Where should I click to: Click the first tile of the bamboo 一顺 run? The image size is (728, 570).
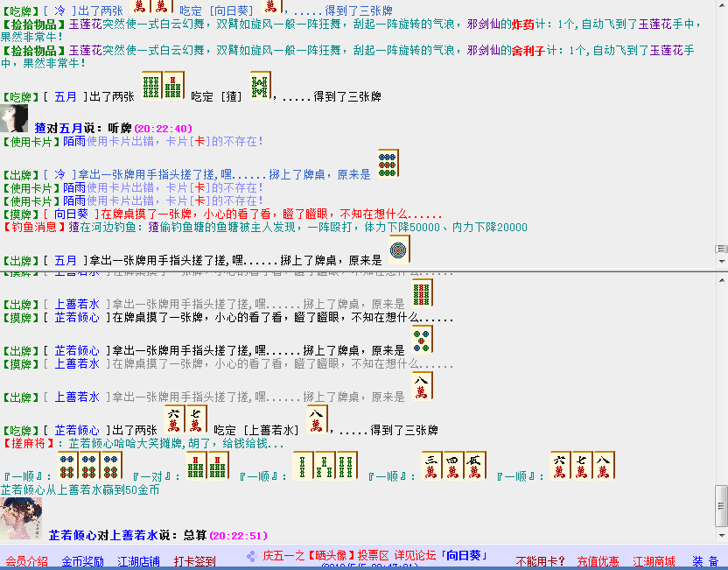(303, 466)
